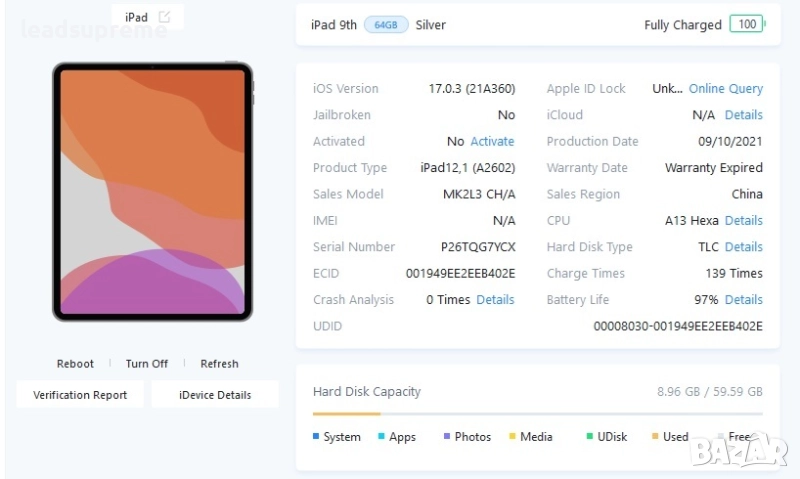The width and height of the screenshot is (800, 479).
Task: Turn Off the iPad
Action: click(x=147, y=364)
